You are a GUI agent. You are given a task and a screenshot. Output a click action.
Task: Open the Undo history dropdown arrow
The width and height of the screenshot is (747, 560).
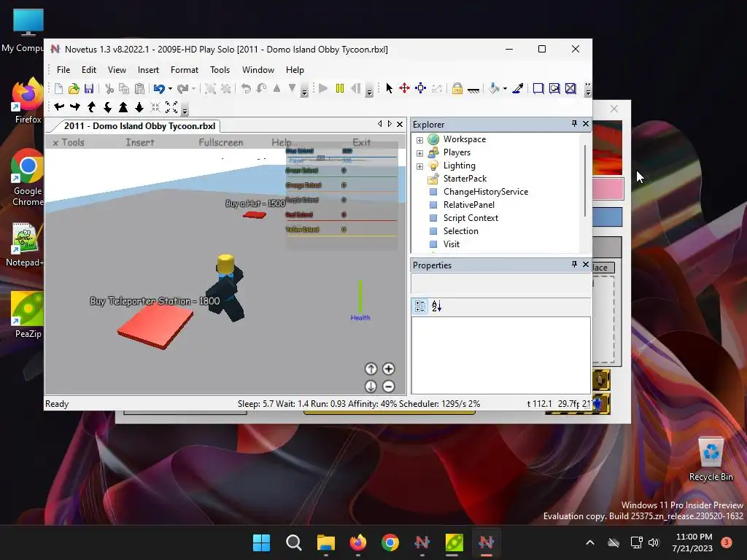coord(170,88)
